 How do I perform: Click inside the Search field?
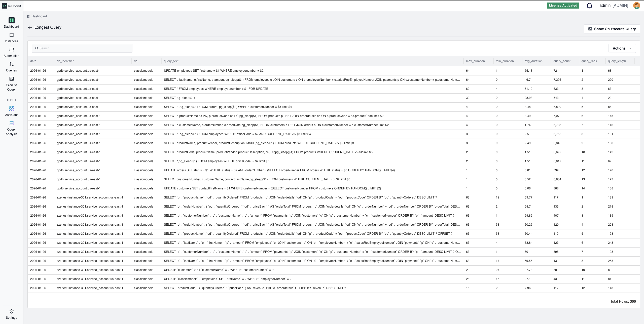pos(82,48)
